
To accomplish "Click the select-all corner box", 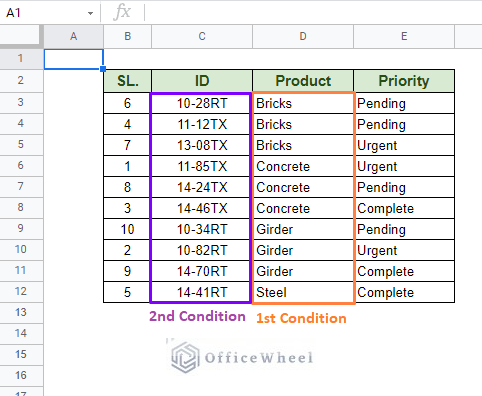I will [21, 36].
